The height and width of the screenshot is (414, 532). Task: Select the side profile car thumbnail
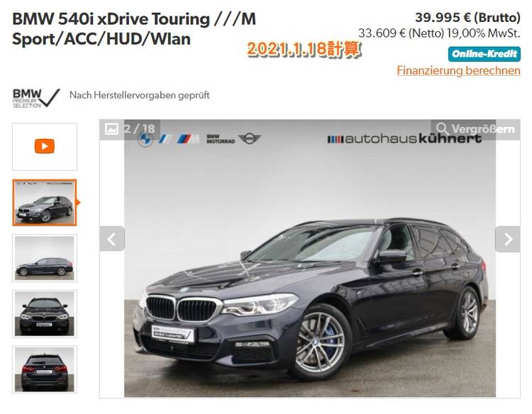tap(45, 258)
